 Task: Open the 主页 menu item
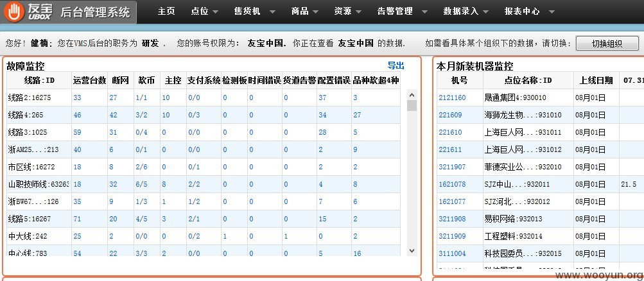coord(166,12)
